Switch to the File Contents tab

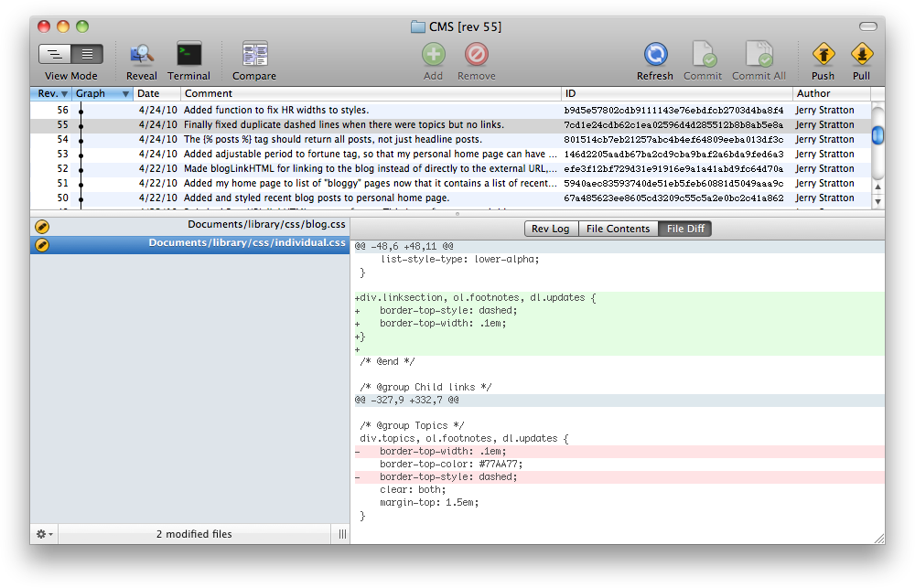[618, 229]
